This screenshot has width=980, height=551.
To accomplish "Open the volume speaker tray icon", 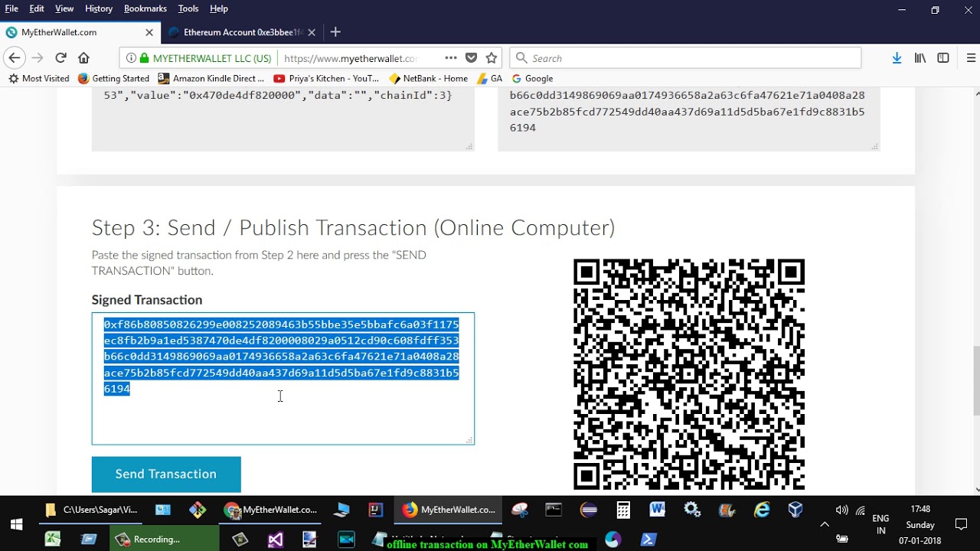I will tap(842, 510).
